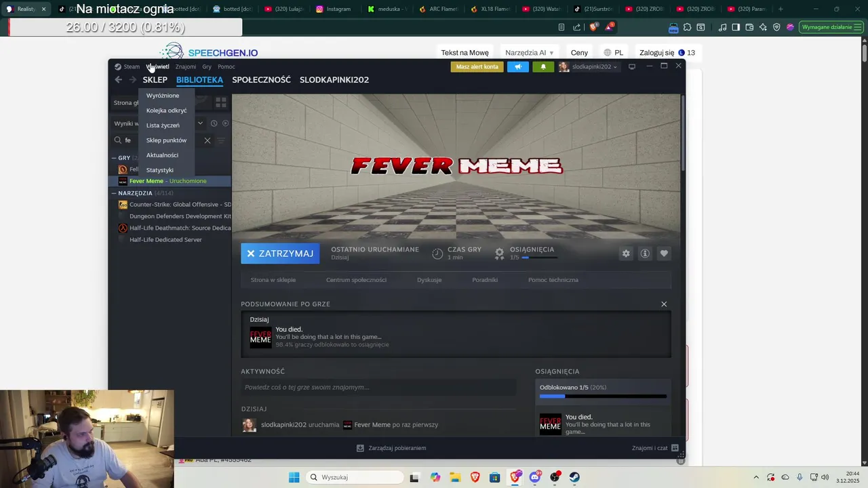Click Zaloguj się on SpeechGen
This screenshot has height=488, width=868.
[x=656, y=53]
